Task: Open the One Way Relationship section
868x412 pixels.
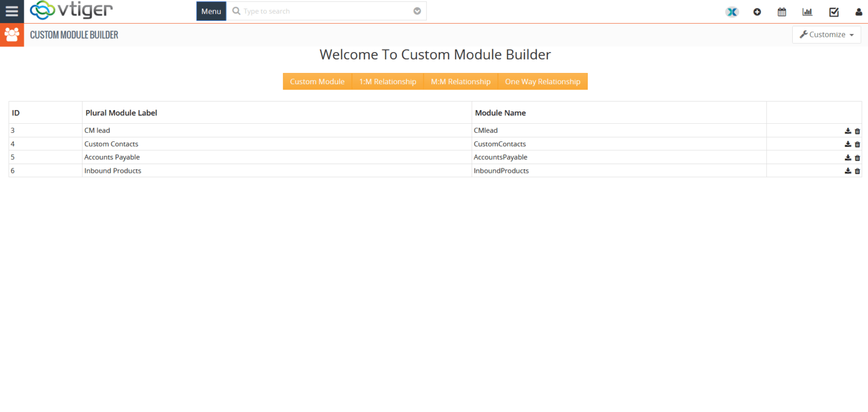Action: (542, 81)
